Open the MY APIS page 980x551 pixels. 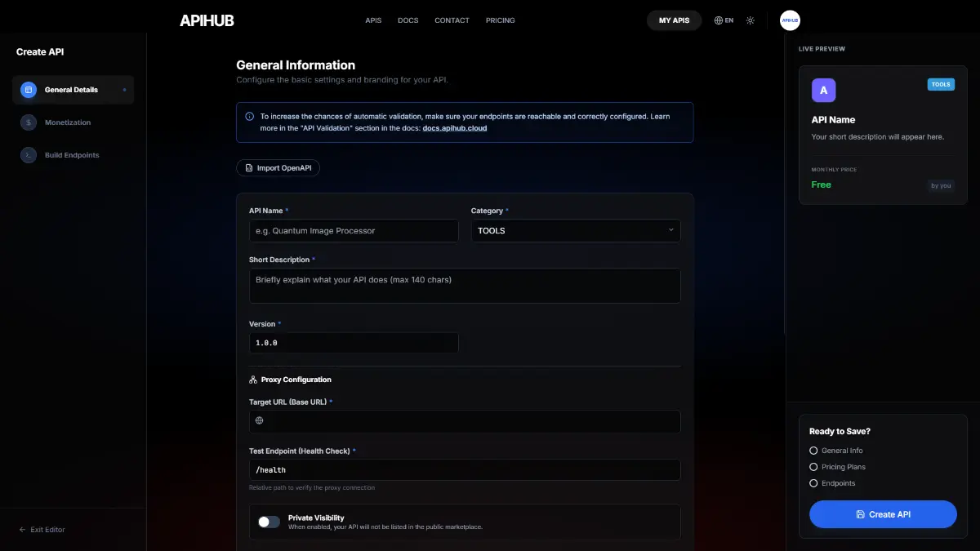(x=674, y=20)
